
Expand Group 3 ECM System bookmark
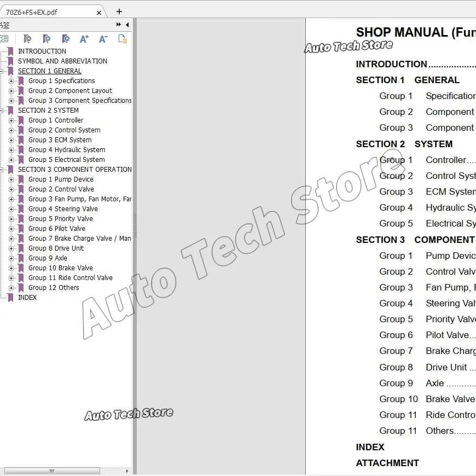pos(11,140)
